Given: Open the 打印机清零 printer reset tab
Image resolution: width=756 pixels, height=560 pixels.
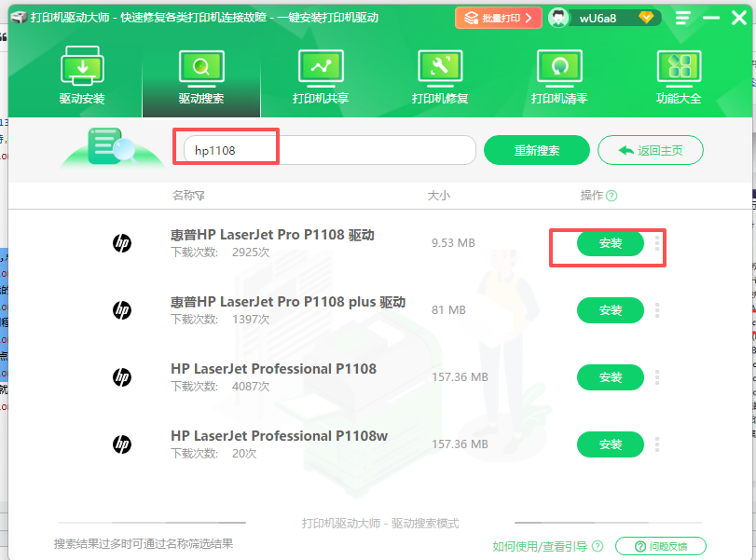Looking at the screenshot, I should coord(559,77).
